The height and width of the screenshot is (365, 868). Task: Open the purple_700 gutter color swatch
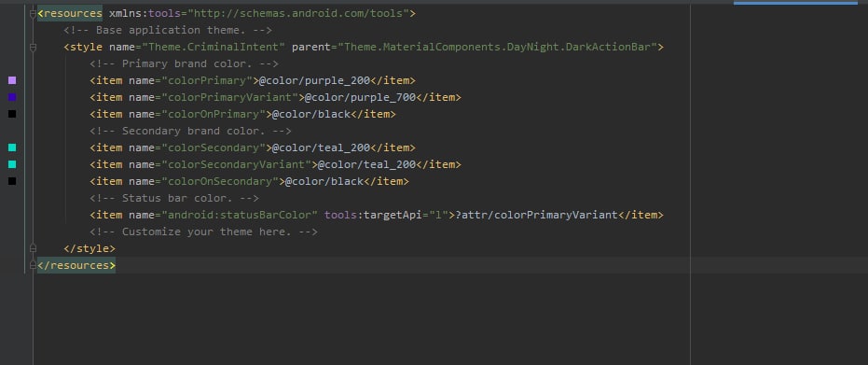coord(12,97)
